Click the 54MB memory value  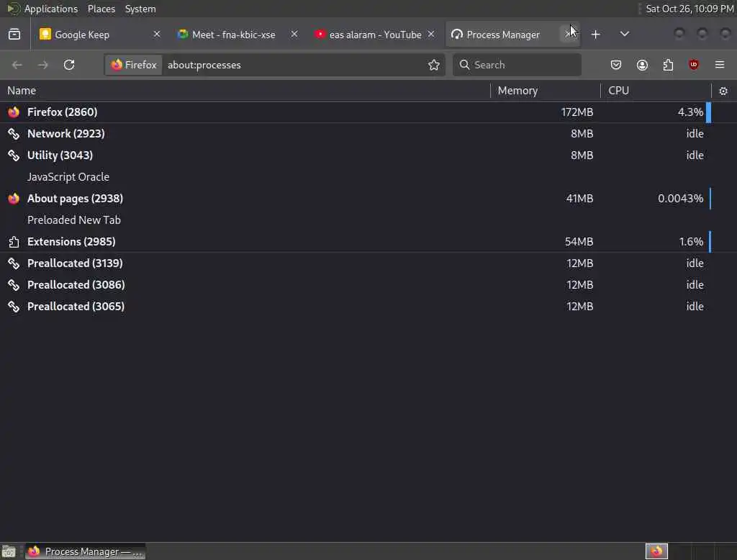579,242
